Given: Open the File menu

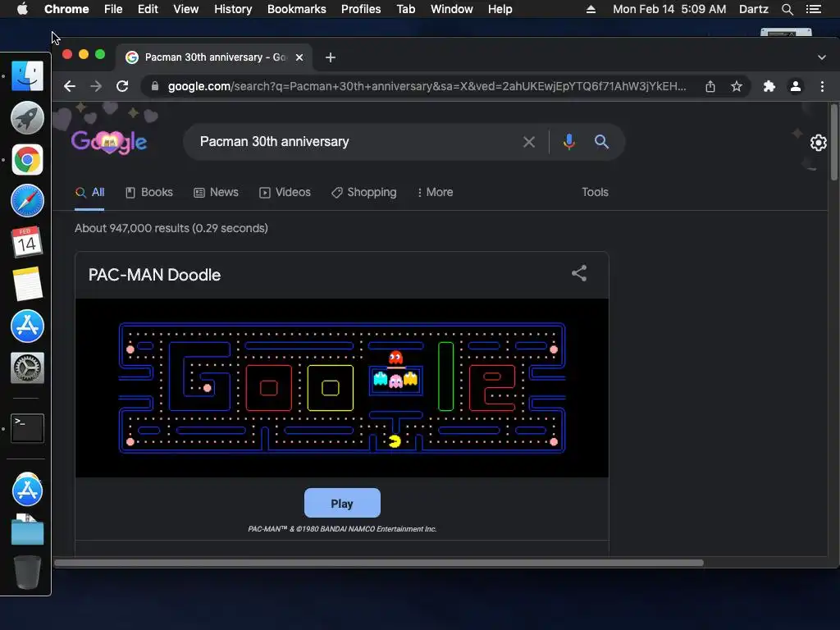Looking at the screenshot, I should click(x=113, y=9).
